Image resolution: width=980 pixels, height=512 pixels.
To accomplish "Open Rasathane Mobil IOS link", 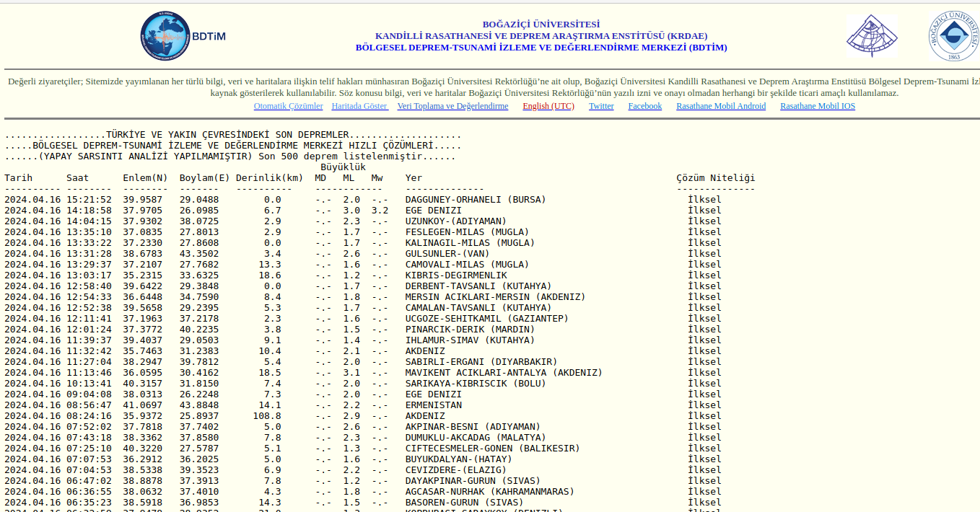I will [x=817, y=106].
